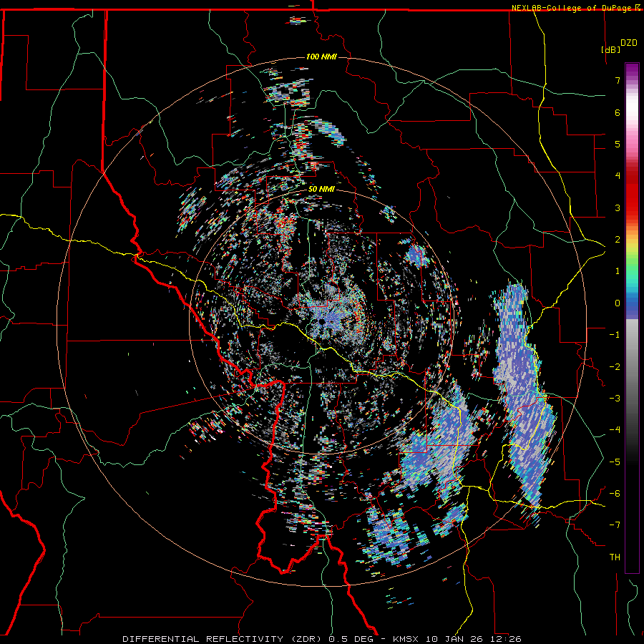Click the -4 scale value
The image size is (644, 644).
pyautogui.click(x=615, y=430)
